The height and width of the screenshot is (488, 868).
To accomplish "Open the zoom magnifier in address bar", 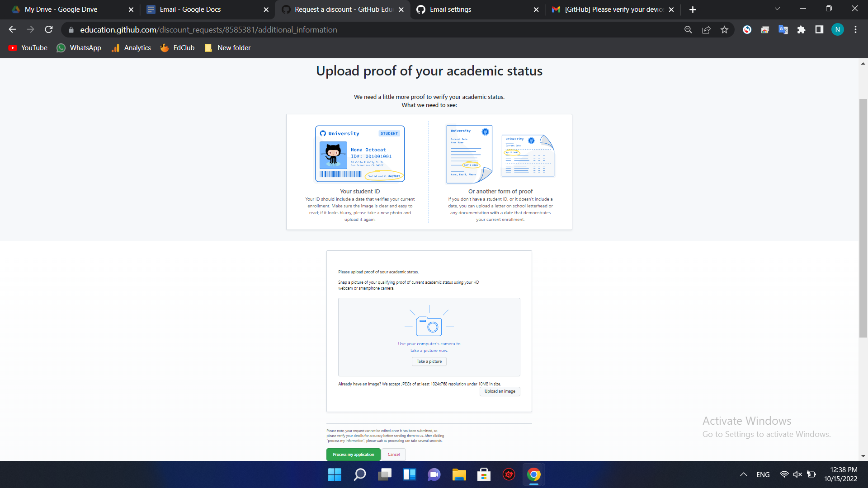I will coord(688,30).
